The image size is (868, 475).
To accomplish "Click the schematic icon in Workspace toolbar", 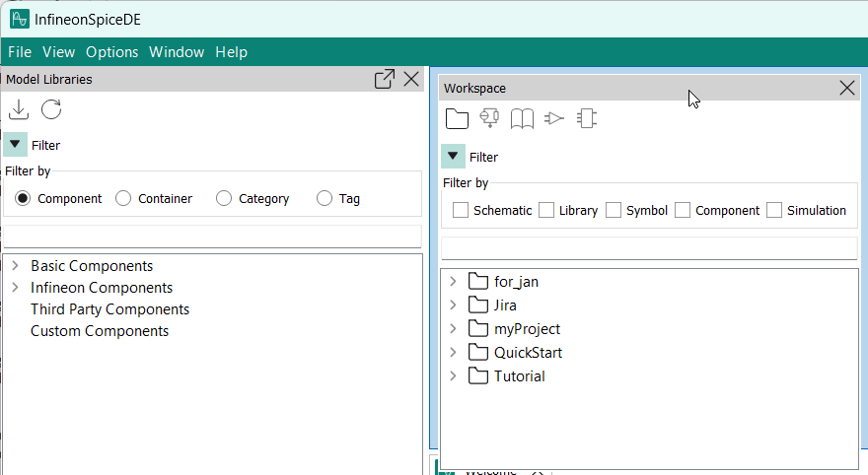I will (x=489, y=119).
